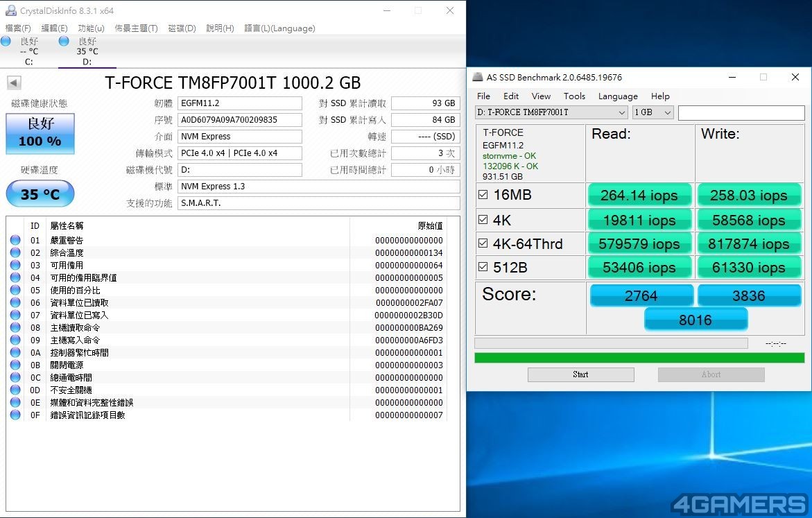
Task: Click the 原始值 column header
Action: [x=431, y=226]
